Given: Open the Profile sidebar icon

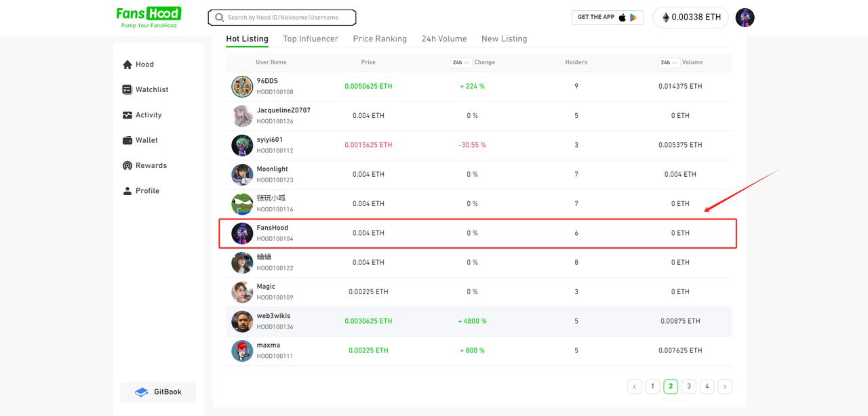Looking at the screenshot, I should (127, 191).
